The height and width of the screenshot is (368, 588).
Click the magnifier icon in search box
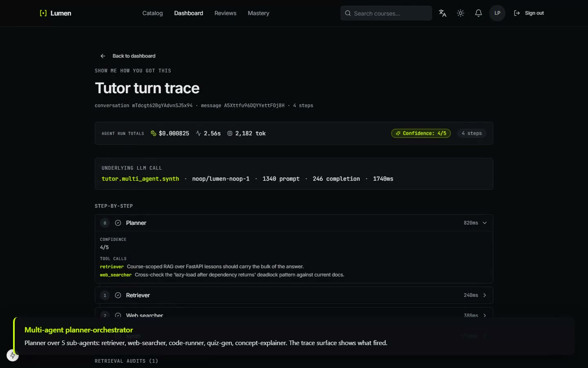click(348, 13)
